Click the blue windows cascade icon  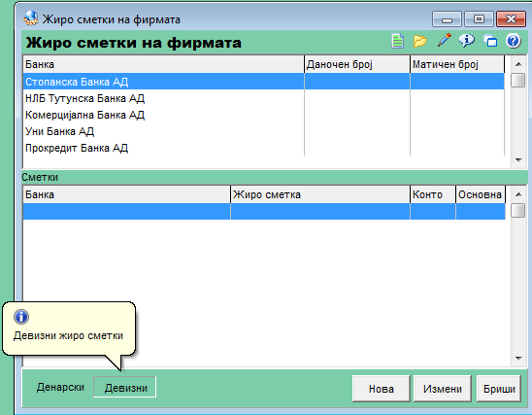pyautogui.click(x=490, y=41)
